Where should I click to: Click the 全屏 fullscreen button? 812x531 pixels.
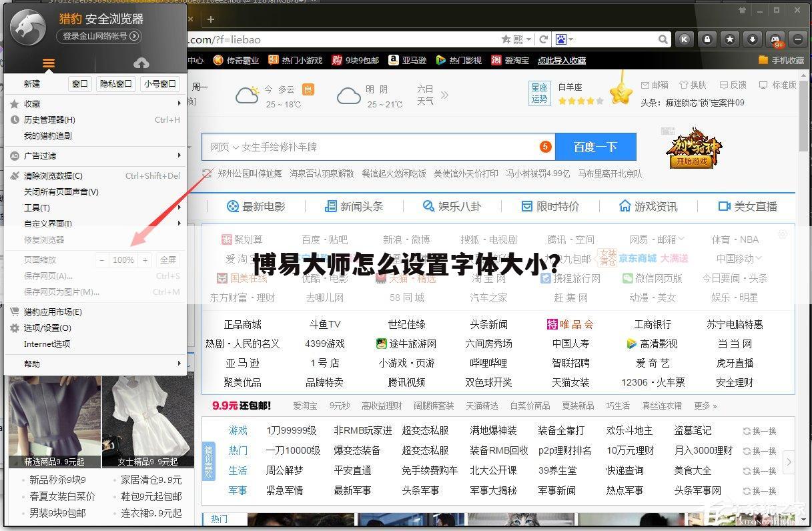pyautogui.click(x=168, y=259)
